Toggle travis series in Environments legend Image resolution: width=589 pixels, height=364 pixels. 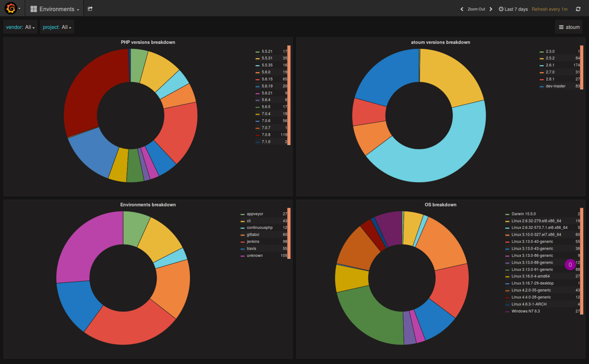click(x=251, y=249)
